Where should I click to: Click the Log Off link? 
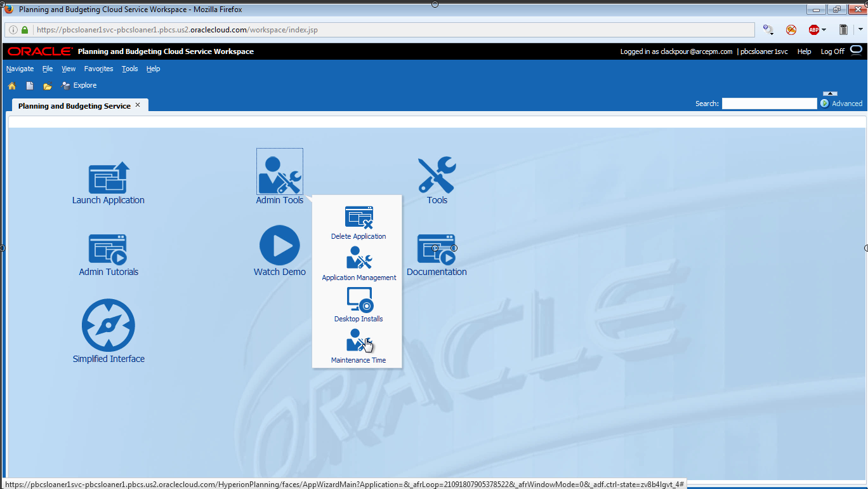[832, 51]
